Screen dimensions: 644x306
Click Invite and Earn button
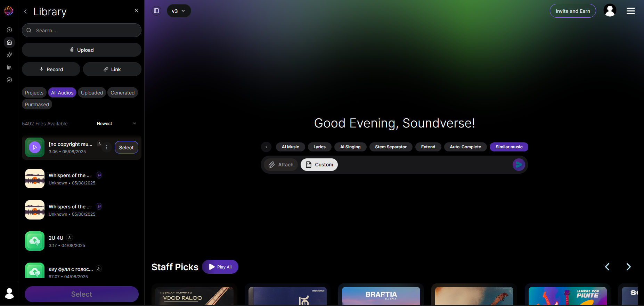573,11
